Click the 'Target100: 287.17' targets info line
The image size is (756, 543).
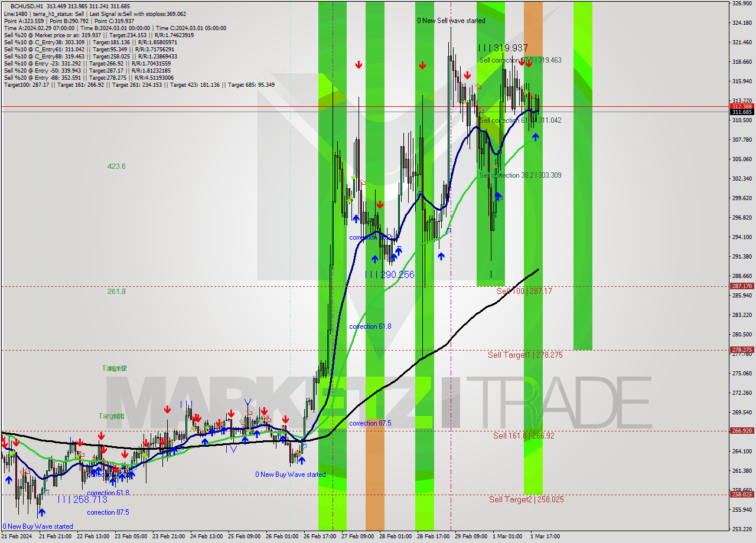click(x=139, y=84)
